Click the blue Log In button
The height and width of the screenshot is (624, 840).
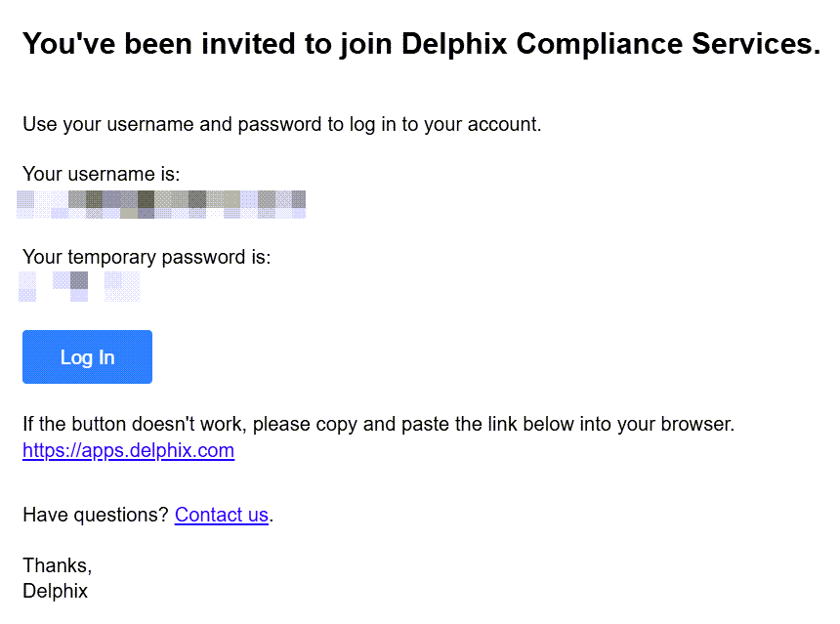(x=87, y=357)
